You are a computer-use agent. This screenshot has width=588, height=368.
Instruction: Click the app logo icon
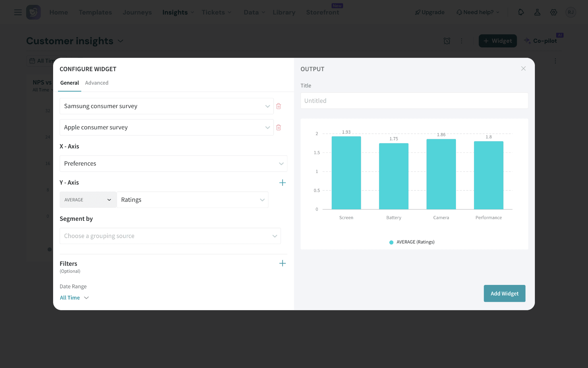click(33, 12)
